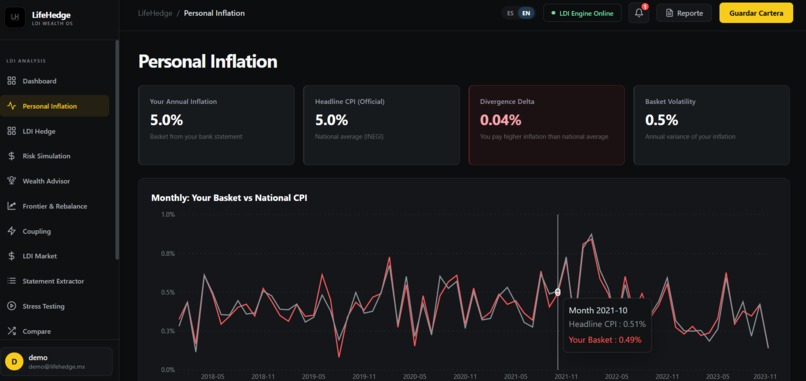
Task: Click the Headline CPI (Official) card
Action: tap(381, 125)
